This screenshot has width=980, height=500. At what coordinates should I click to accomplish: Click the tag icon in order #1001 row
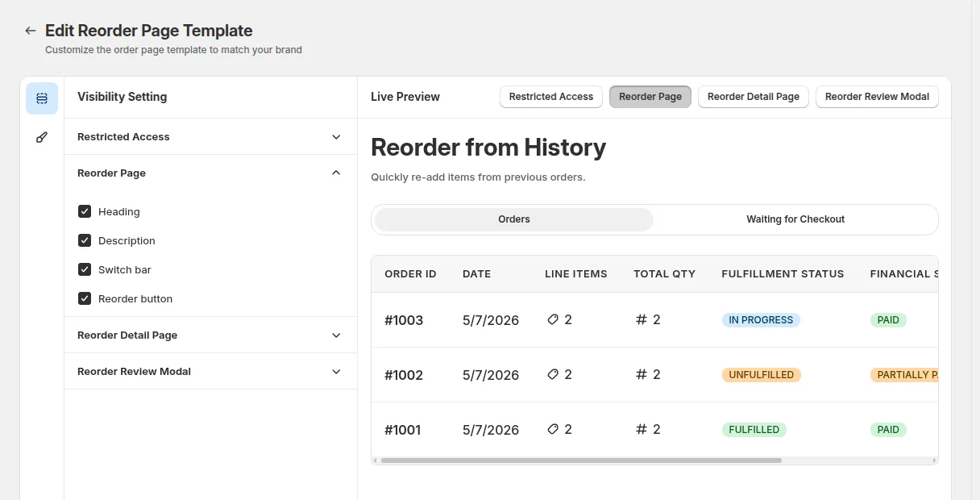553,430
